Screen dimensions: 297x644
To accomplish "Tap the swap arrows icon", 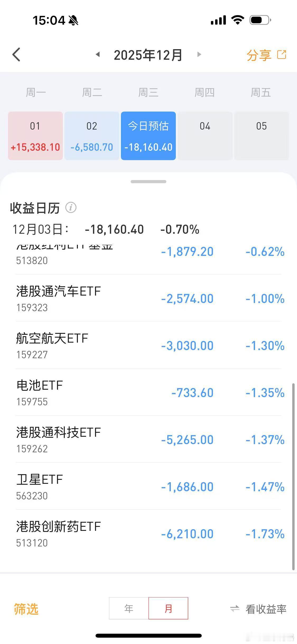I will tap(235, 609).
